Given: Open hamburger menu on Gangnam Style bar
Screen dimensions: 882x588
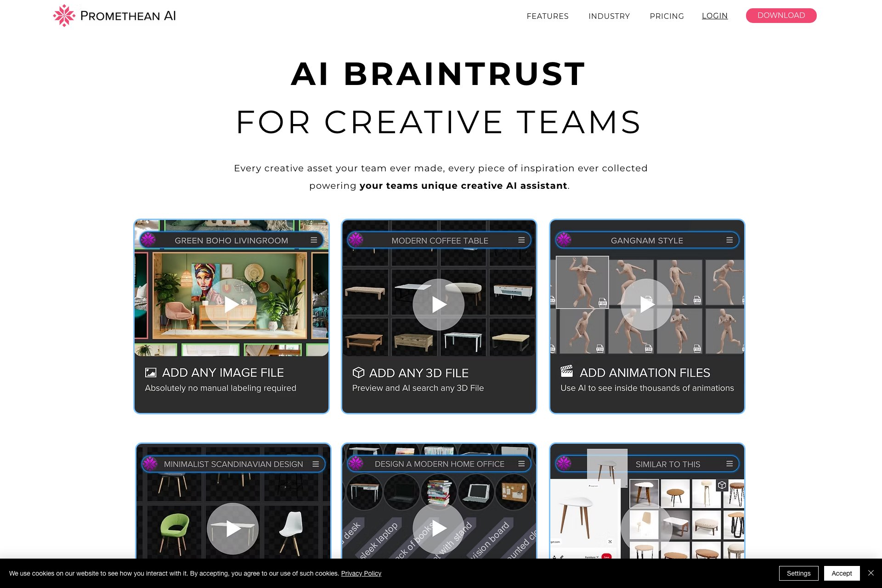Looking at the screenshot, I should pos(729,240).
